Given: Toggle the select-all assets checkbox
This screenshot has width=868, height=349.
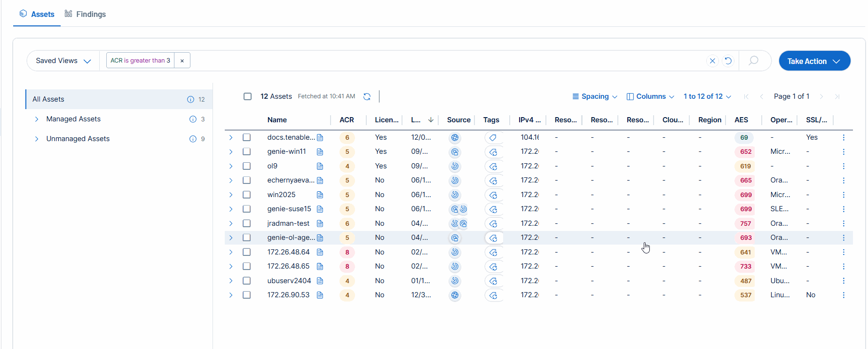Looking at the screenshot, I should click(x=247, y=96).
